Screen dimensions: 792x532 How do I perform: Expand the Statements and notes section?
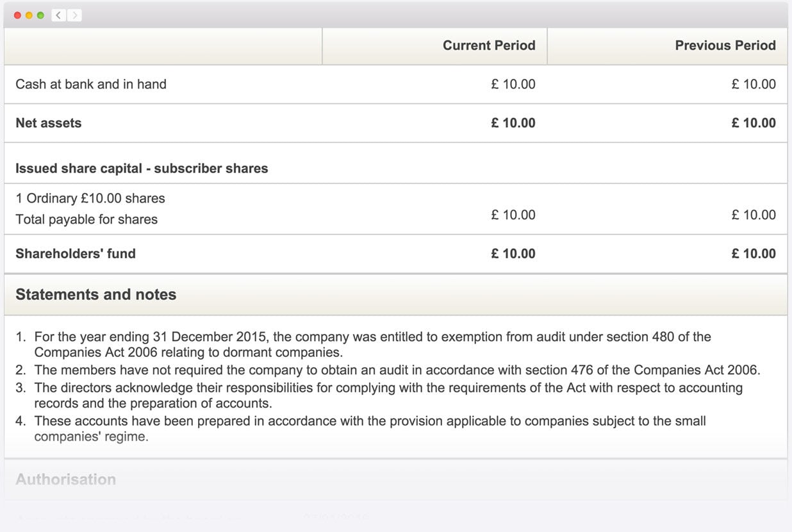tap(95, 294)
